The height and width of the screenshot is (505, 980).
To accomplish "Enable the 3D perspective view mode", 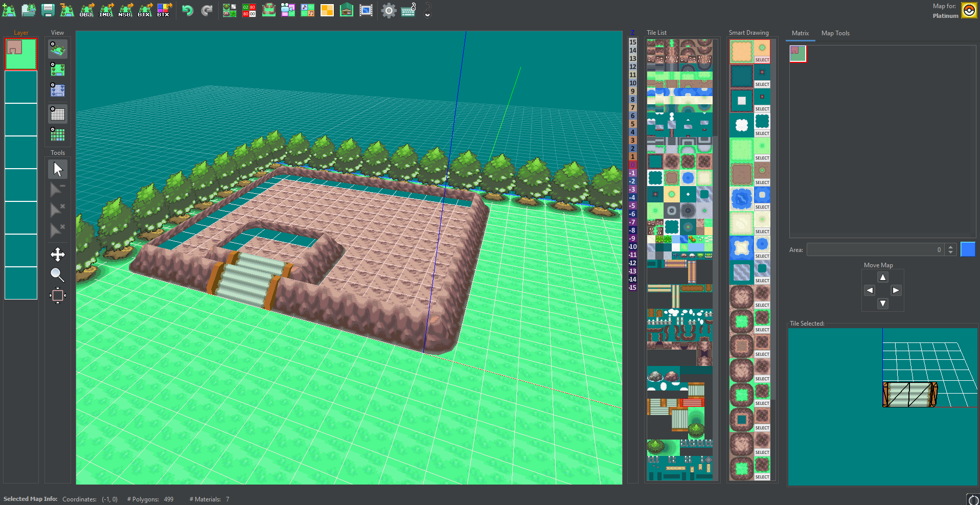I will point(57,49).
